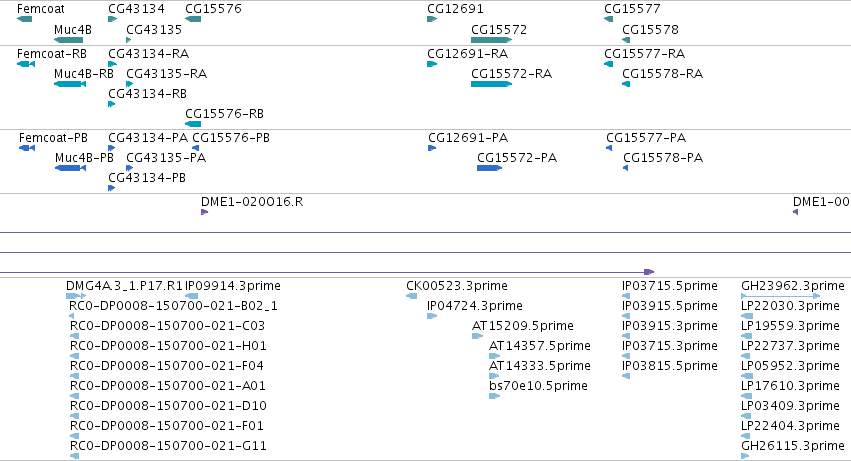Viewport: 851px width, 461px height.
Task: Click the long purple arrow end marker
Action: point(649,272)
